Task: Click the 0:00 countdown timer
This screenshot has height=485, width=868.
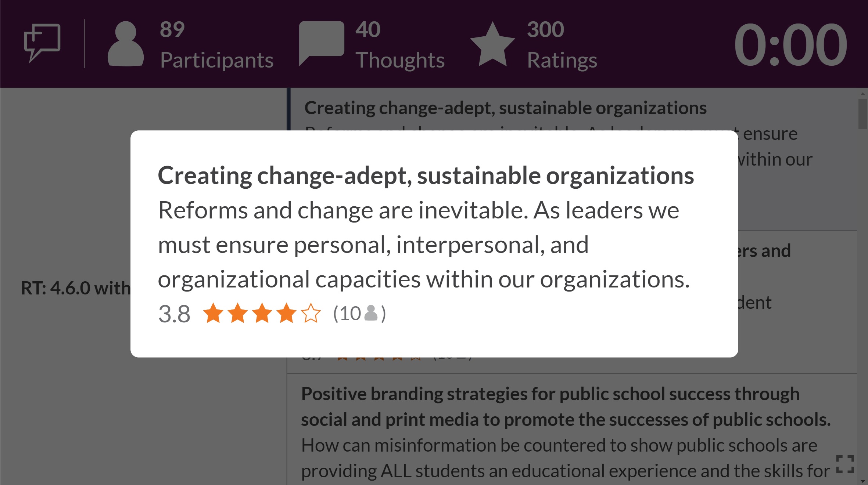Action: [790, 44]
